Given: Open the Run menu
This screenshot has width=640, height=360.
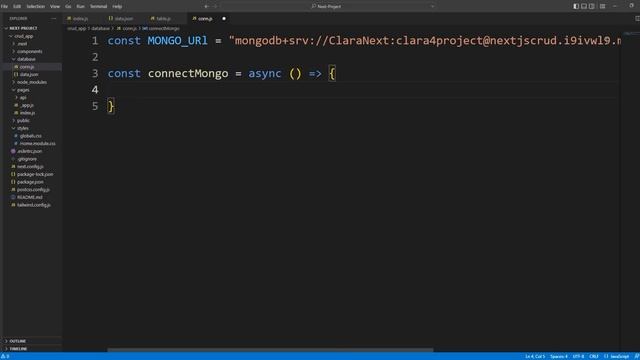Looking at the screenshot, I should pos(80,7).
